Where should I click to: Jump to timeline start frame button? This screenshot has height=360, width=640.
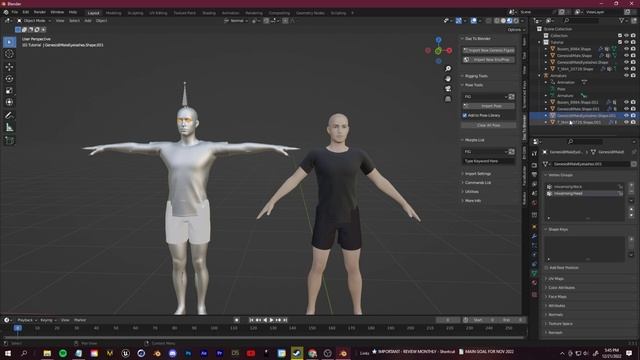pyautogui.click(x=251, y=320)
